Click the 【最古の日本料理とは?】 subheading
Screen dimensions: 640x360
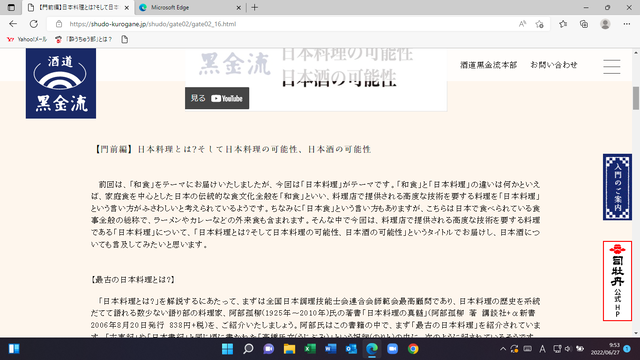tap(133, 280)
